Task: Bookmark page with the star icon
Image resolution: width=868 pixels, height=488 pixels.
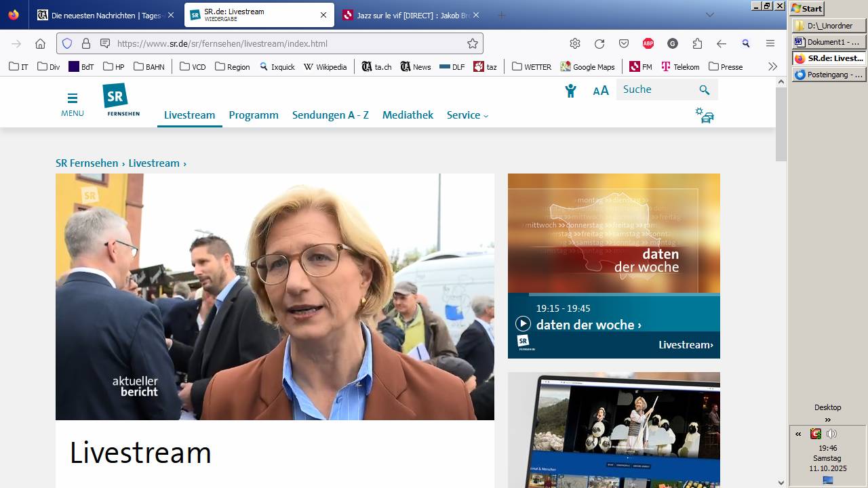Action: coord(473,43)
